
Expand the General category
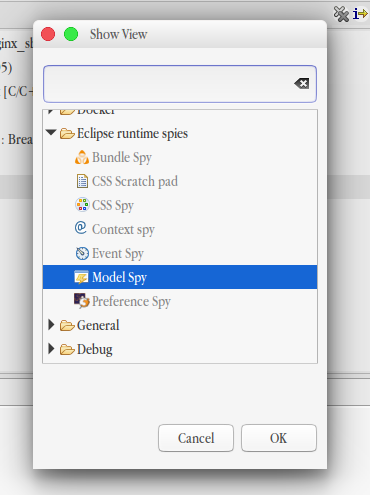(x=51, y=325)
